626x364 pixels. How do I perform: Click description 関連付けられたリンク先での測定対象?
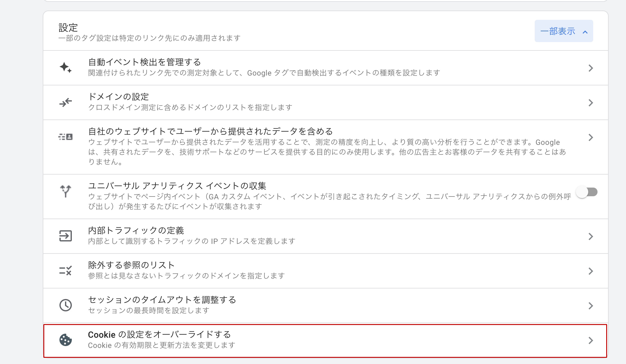click(264, 73)
